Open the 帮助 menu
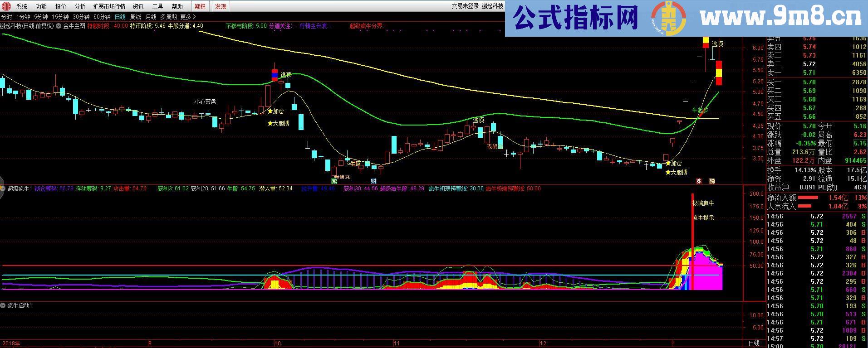The height and width of the screenshot is (348, 868). (177, 6)
